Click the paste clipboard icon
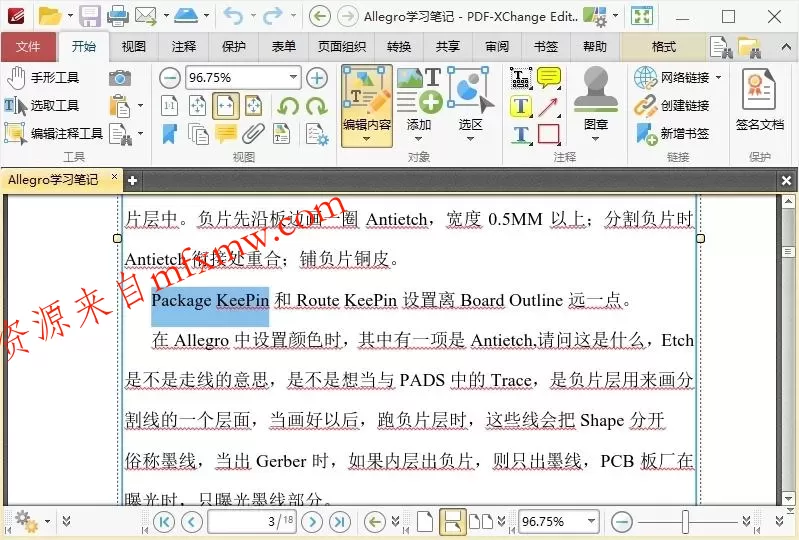 click(x=120, y=106)
